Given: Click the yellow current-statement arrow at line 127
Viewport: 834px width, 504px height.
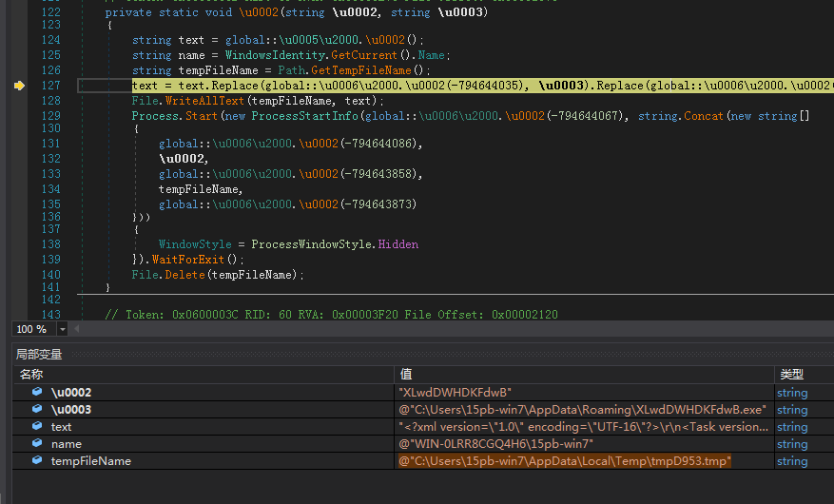Looking at the screenshot, I should [x=19, y=85].
